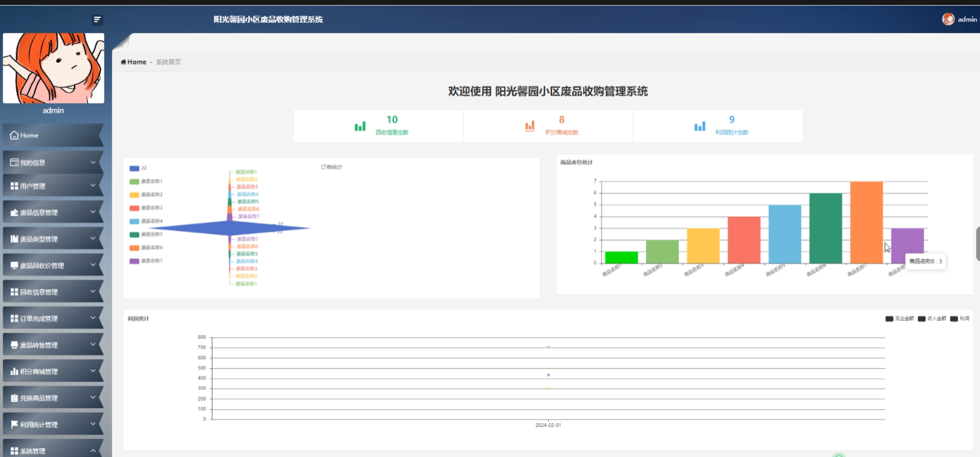Toggle 废品名称4 legend entry
Viewport: 980px width, 457px height.
click(146, 221)
